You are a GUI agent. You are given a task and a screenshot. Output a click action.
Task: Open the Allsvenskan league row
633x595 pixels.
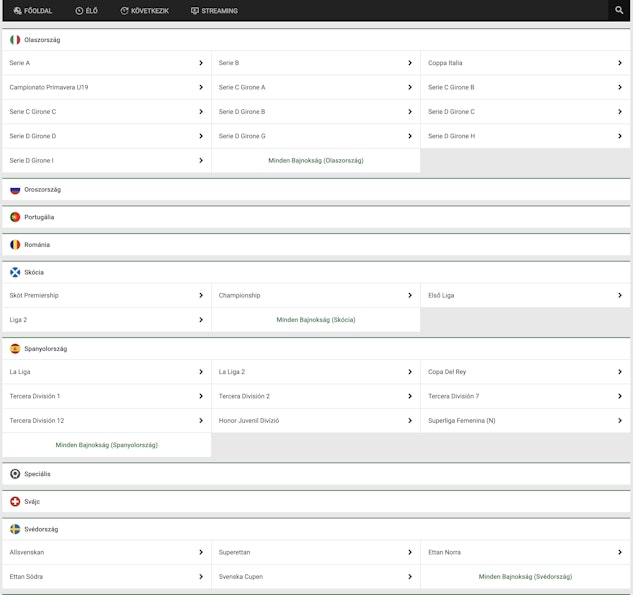[105, 552]
